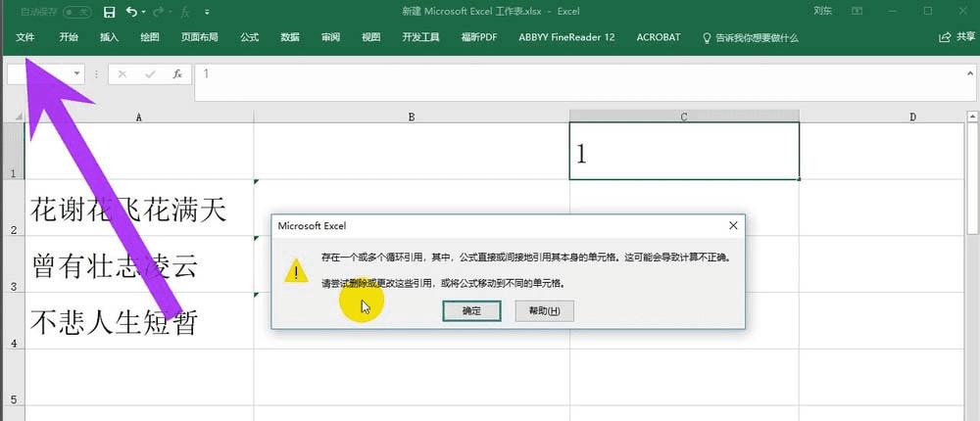980x421 pixels.
Task: Select row 4 header
Action: click(13, 321)
